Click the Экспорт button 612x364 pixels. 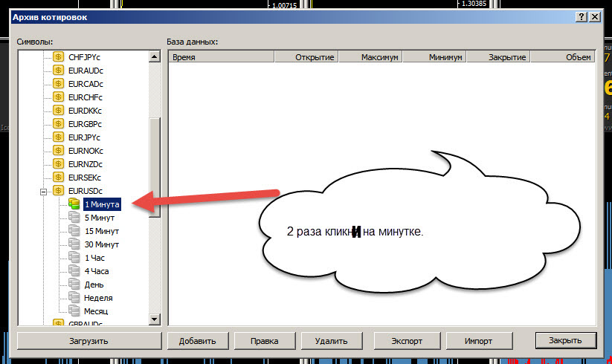(407, 341)
